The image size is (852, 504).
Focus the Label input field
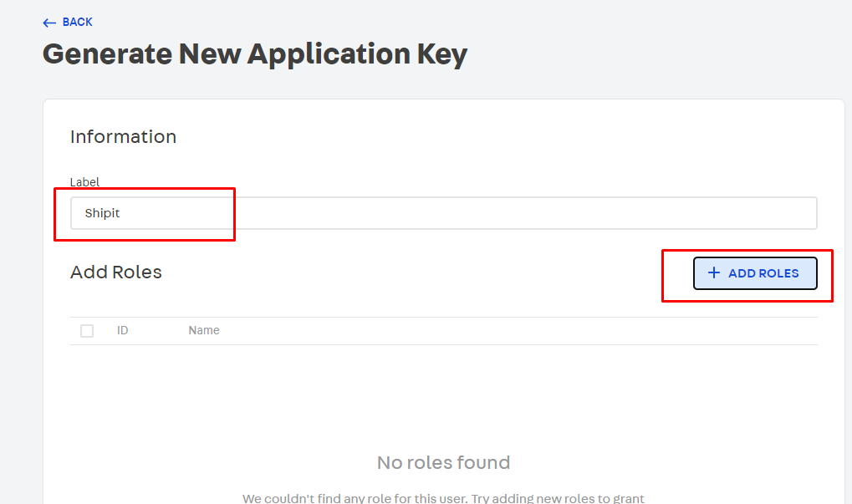(443, 213)
